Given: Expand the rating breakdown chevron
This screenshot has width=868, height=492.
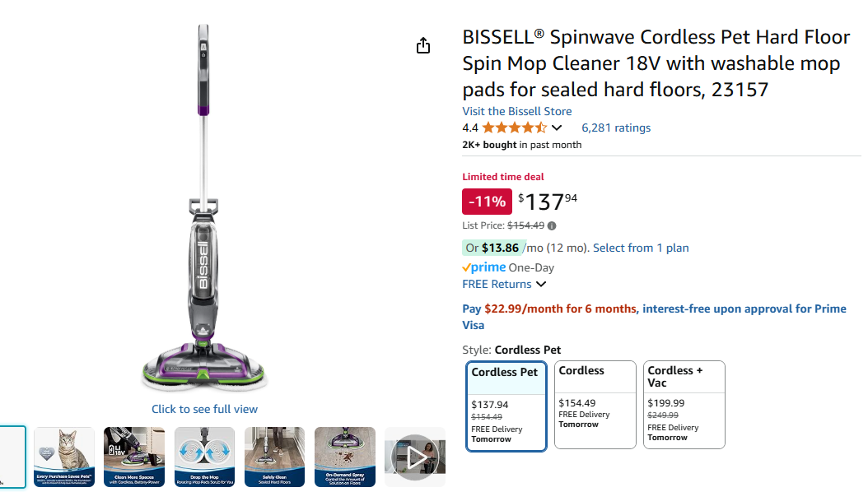Looking at the screenshot, I should 557,128.
